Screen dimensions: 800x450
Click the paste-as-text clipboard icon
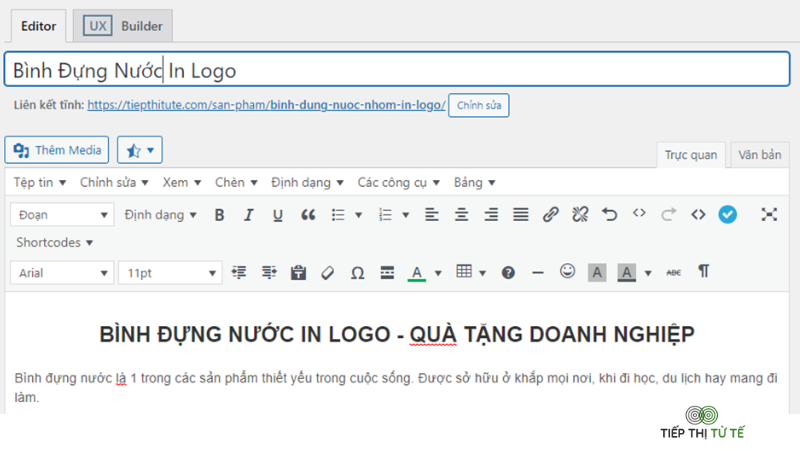(298, 273)
